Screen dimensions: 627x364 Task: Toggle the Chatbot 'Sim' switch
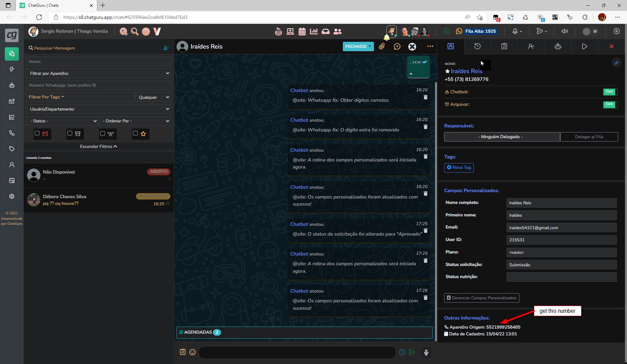click(610, 92)
